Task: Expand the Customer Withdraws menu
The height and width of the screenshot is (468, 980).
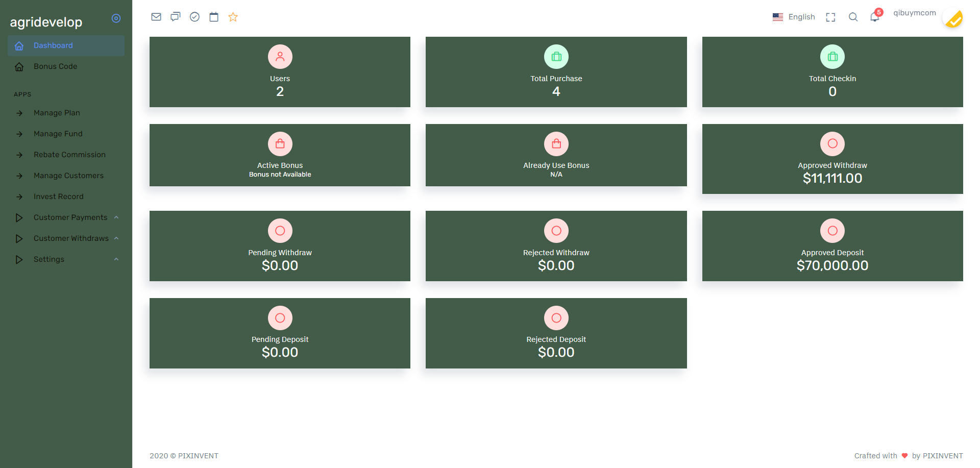Action: (x=71, y=238)
